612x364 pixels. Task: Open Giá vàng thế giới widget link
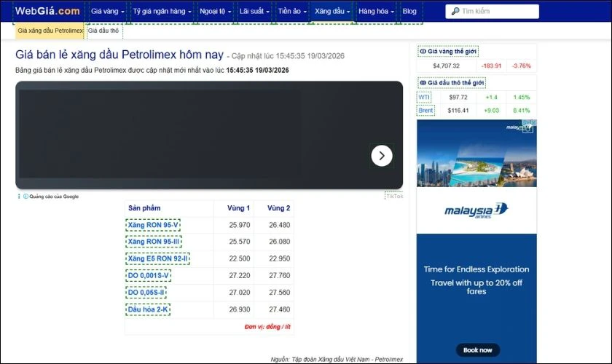[x=448, y=52]
